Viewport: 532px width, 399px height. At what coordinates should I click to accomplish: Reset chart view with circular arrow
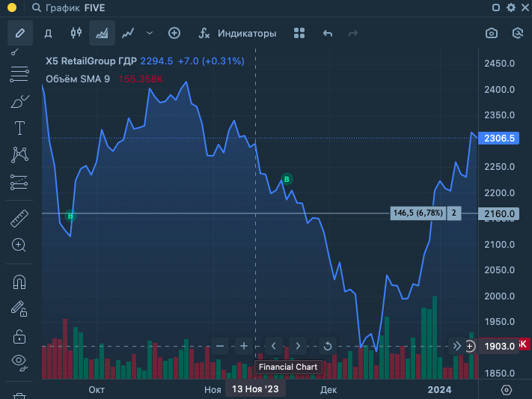tap(328, 346)
